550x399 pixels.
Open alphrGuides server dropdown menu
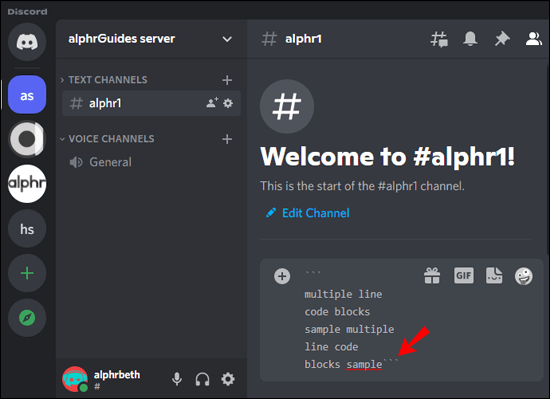pyautogui.click(x=227, y=39)
